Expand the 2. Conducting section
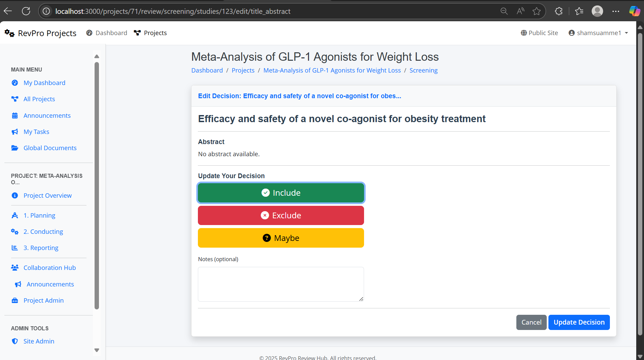 pos(43,231)
